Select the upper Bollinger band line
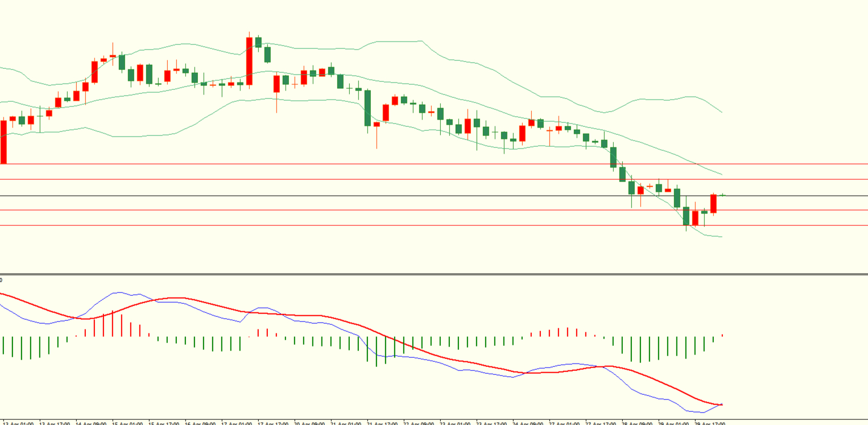The height and width of the screenshot is (425, 868). click(x=398, y=42)
